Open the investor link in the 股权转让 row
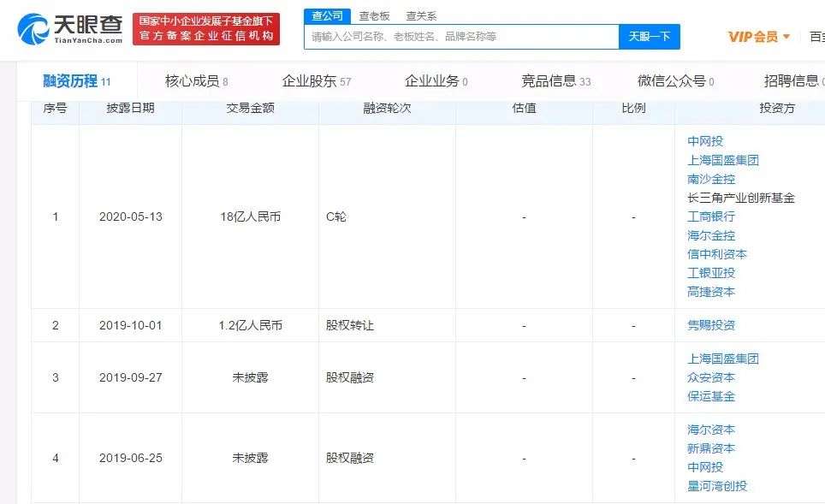825x504 pixels. 711,326
